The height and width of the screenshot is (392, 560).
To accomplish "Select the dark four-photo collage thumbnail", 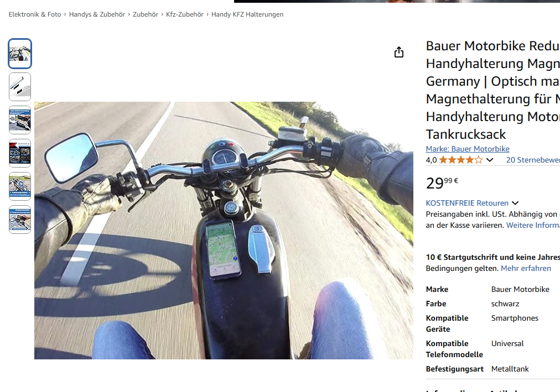I will click(20, 153).
